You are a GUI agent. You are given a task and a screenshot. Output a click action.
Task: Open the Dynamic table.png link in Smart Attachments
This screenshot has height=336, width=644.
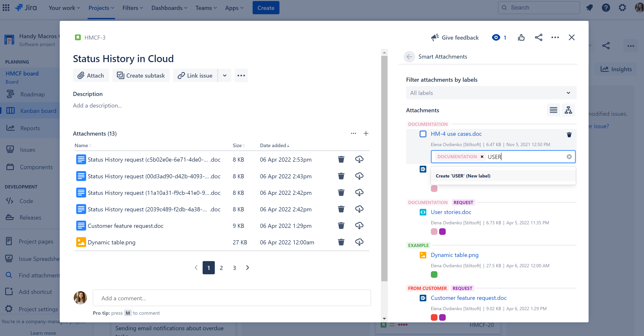tap(455, 255)
